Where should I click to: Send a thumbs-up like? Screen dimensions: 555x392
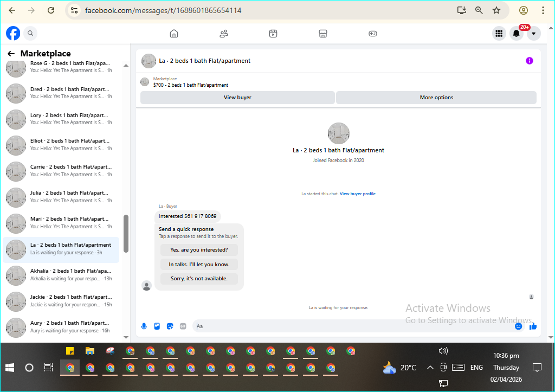pyautogui.click(x=533, y=326)
